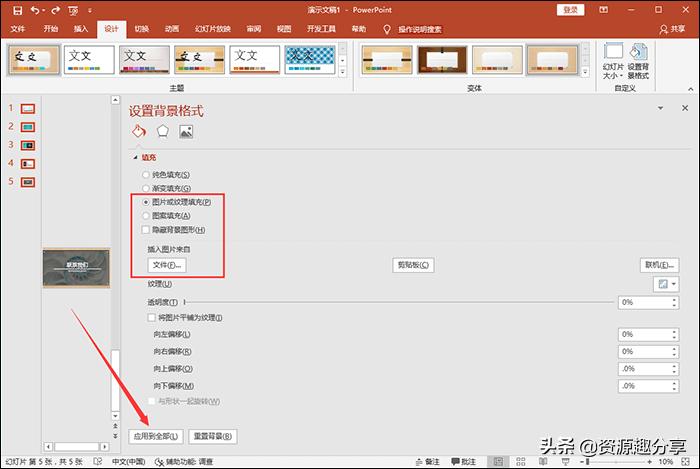Image resolution: width=700 pixels, height=469 pixels.
Task: Select Solid fill (纯色填充) radio button
Action: click(x=146, y=174)
